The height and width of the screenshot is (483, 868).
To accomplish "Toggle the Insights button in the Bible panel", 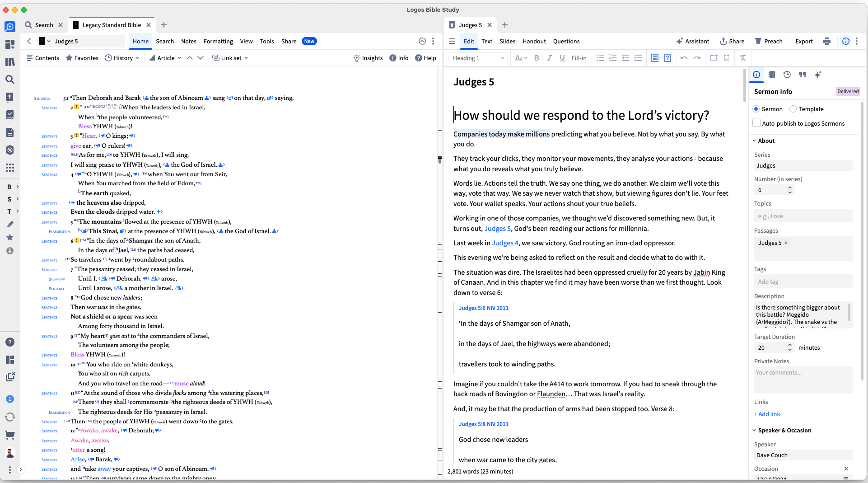I will click(x=368, y=58).
